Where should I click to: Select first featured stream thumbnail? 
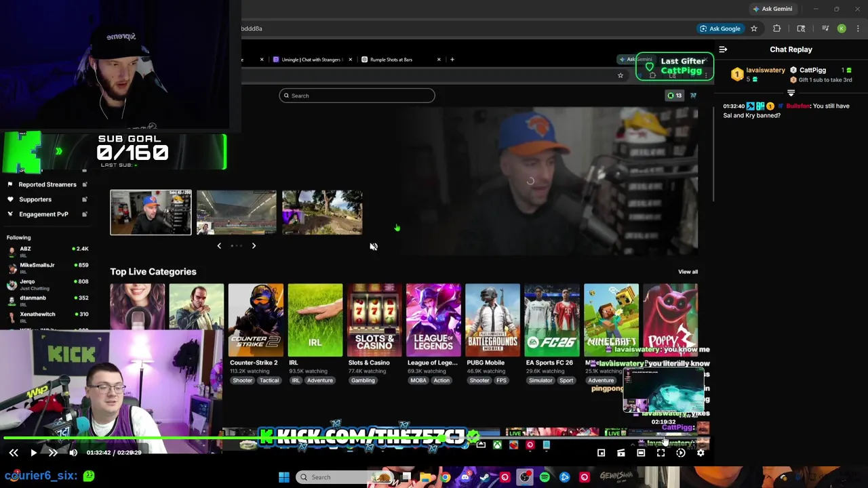coord(151,212)
